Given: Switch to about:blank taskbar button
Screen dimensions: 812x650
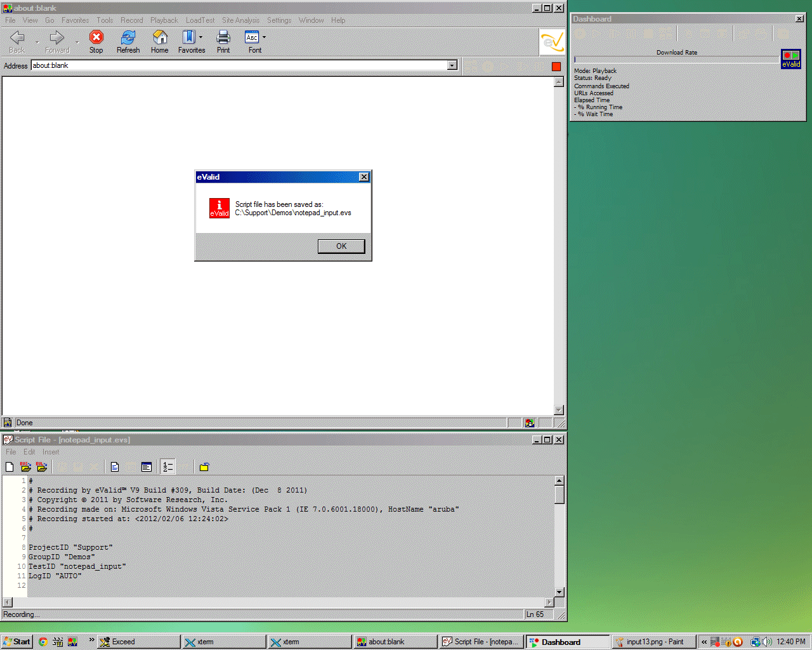Looking at the screenshot, I should (x=395, y=642).
